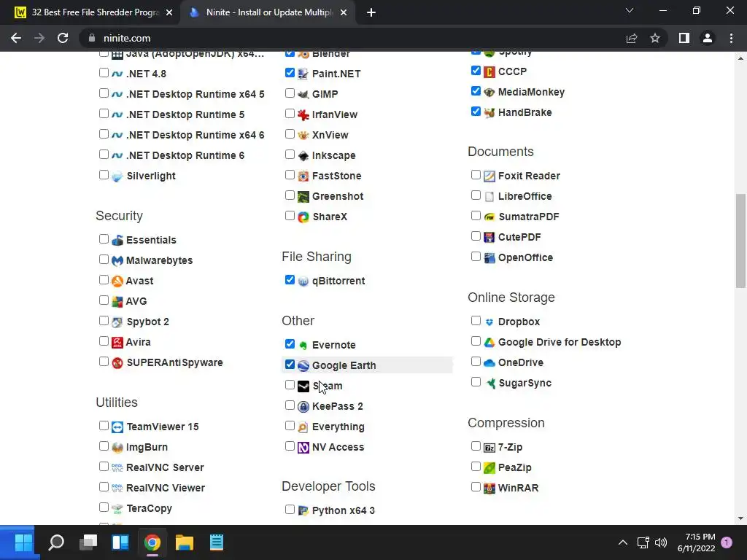Click the CCCP red icon
Image resolution: width=747 pixels, height=560 pixels.
[x=489, y=72]
